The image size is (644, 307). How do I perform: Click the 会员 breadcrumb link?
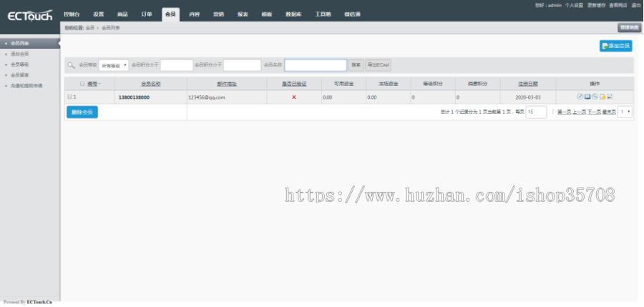pos(90,27)
